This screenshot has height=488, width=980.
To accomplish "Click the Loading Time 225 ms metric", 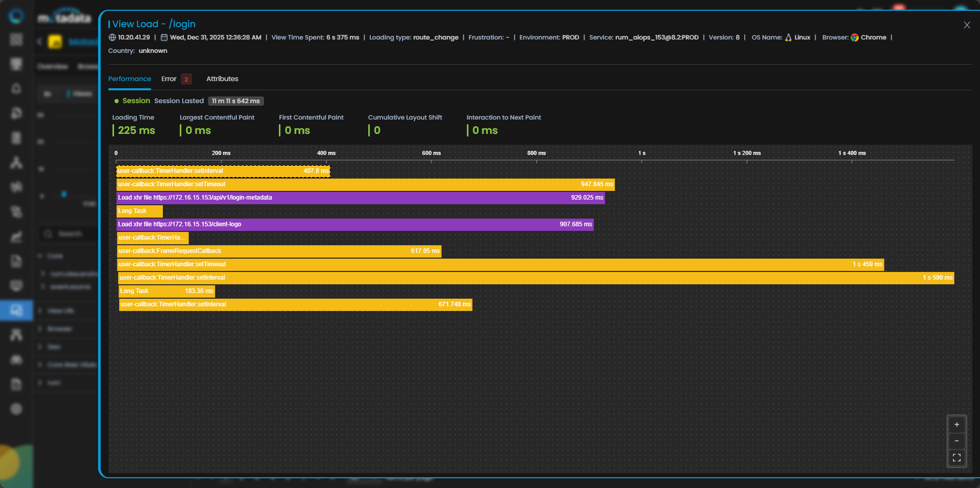I will (136, 130).
